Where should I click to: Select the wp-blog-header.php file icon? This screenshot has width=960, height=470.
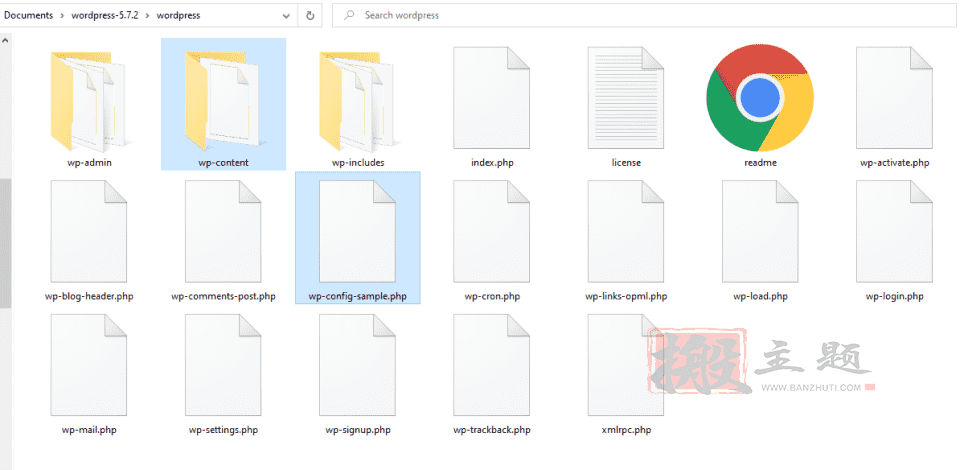(x=89, y=231)
